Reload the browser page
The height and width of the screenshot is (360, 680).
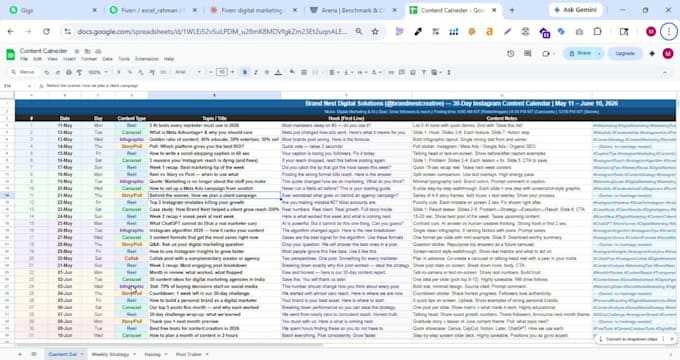pos(46,31)
